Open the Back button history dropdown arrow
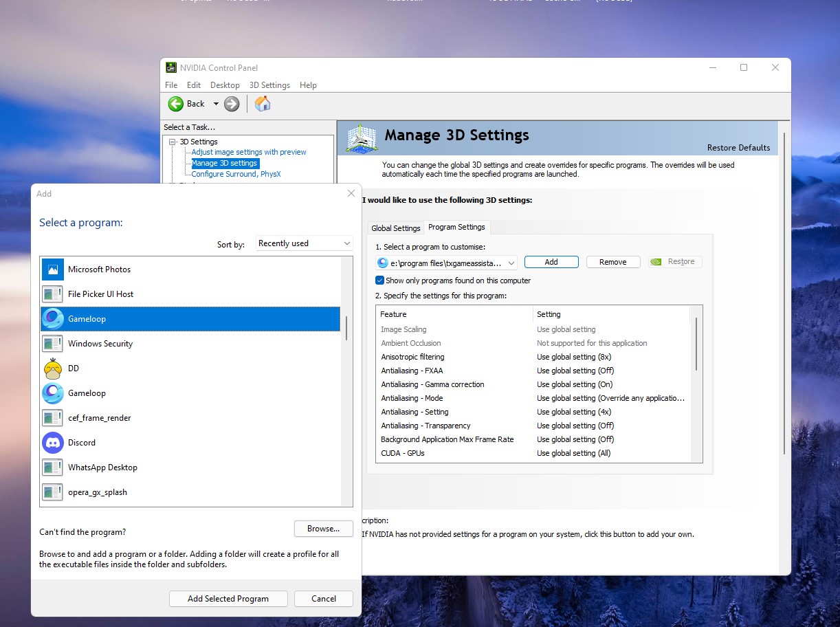Viewport: 840px width, 627px height. pyautogui.click(x=216, y=104)
